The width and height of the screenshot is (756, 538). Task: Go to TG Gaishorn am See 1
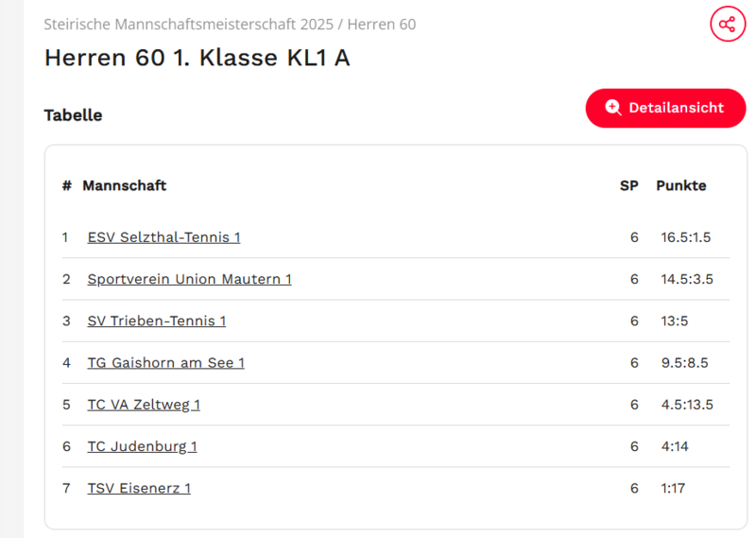click(165, 362)
